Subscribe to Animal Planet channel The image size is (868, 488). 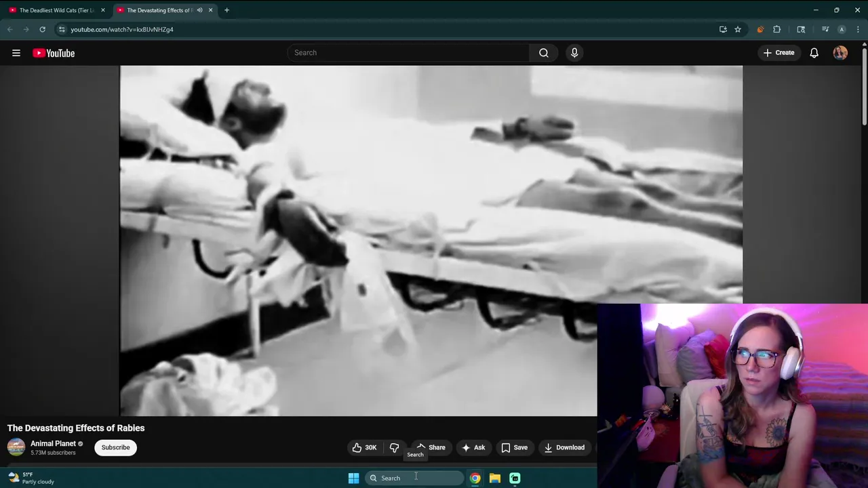115,447
